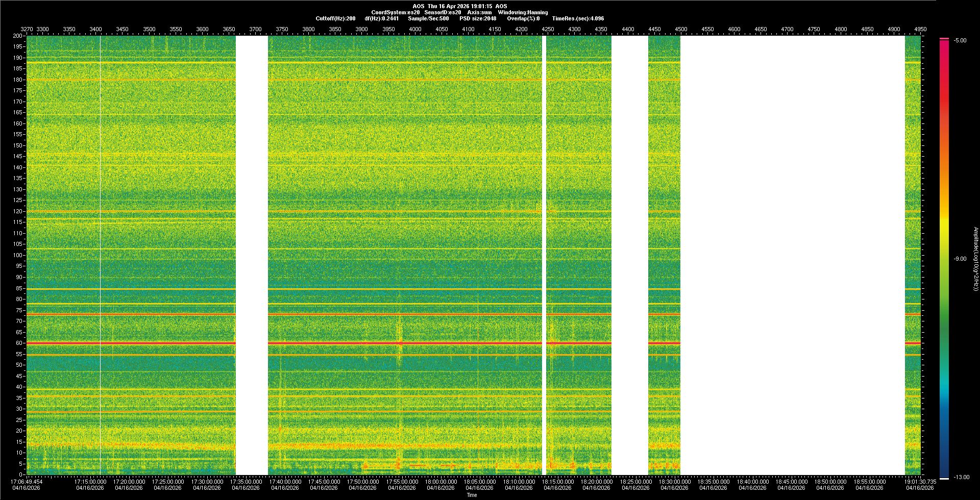
Task: Click the -9.00 colorbar midpoint label
Action: click(960, 259)
